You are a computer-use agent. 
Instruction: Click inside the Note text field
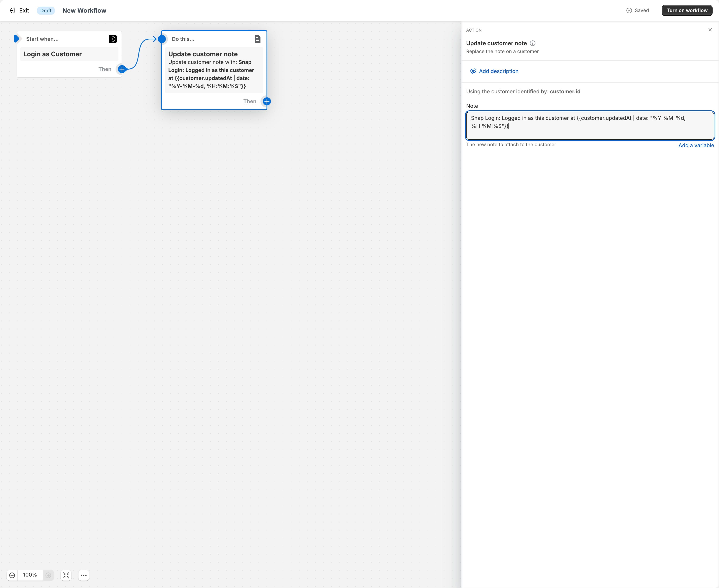[x=590, y=125]
